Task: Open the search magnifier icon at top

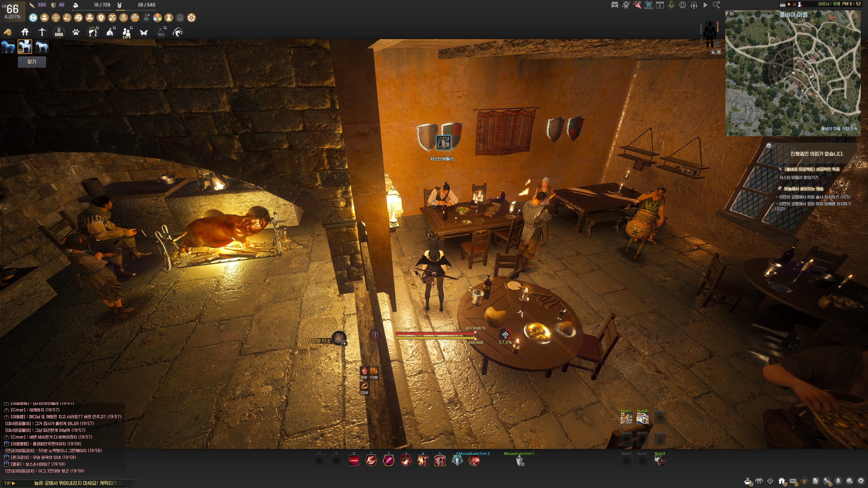Action: pyautogui.click(x=716, y=5)
